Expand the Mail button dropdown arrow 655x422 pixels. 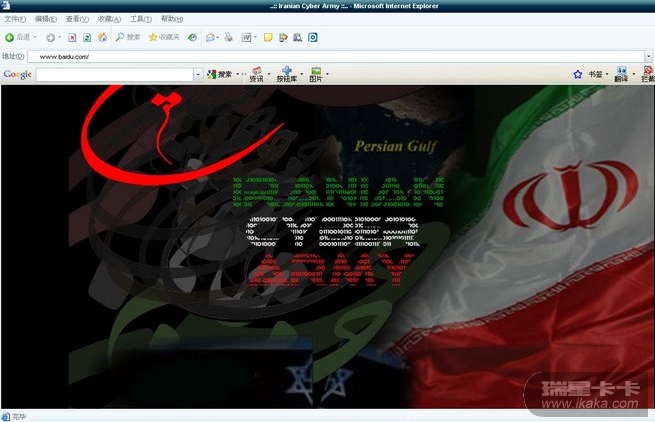click(x=218, y=38)
